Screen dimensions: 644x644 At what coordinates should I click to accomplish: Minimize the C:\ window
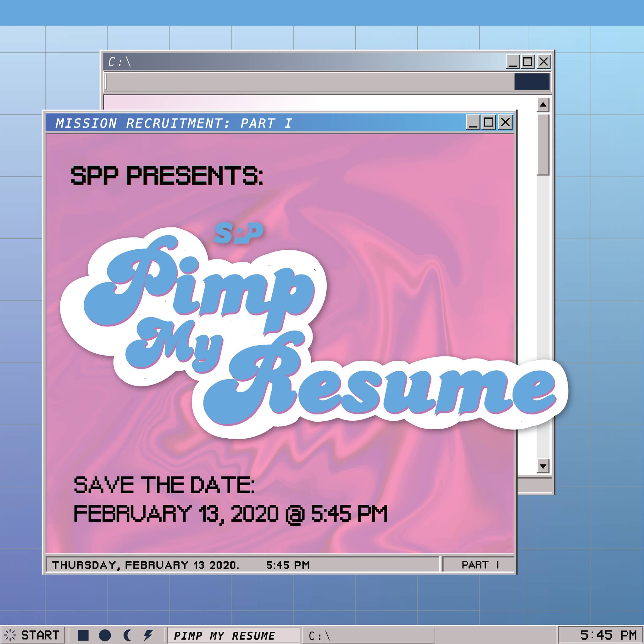coord(513,62)
